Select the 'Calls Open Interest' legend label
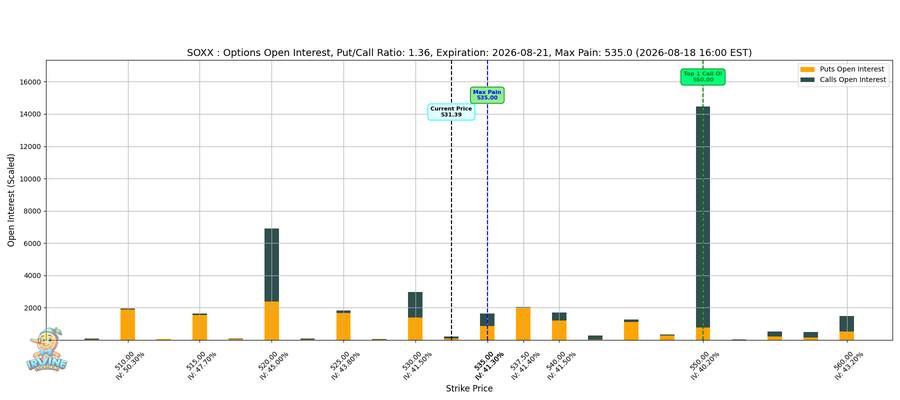The width and height of the screenshot is (900, 400). pyautogui.click(x=853, y=80)
